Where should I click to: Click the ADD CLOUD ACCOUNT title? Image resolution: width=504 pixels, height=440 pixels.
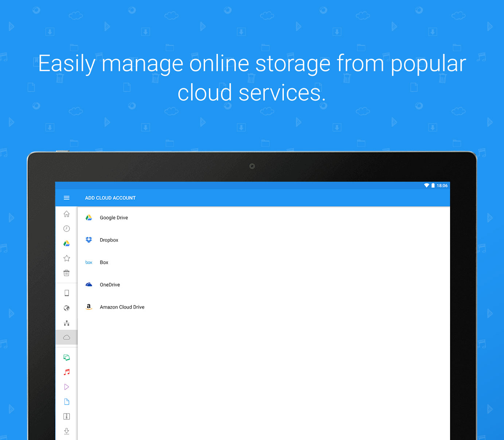coord(110,198)
